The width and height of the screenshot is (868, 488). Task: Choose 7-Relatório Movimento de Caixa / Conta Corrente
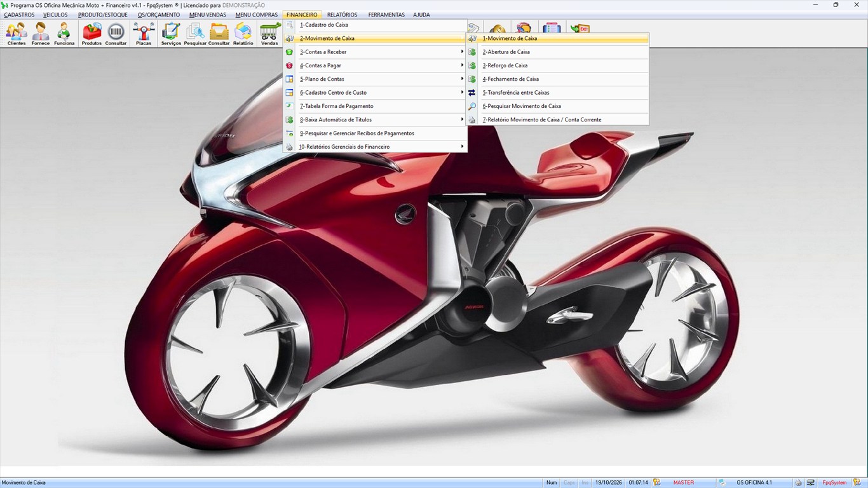tap(557, 119)
